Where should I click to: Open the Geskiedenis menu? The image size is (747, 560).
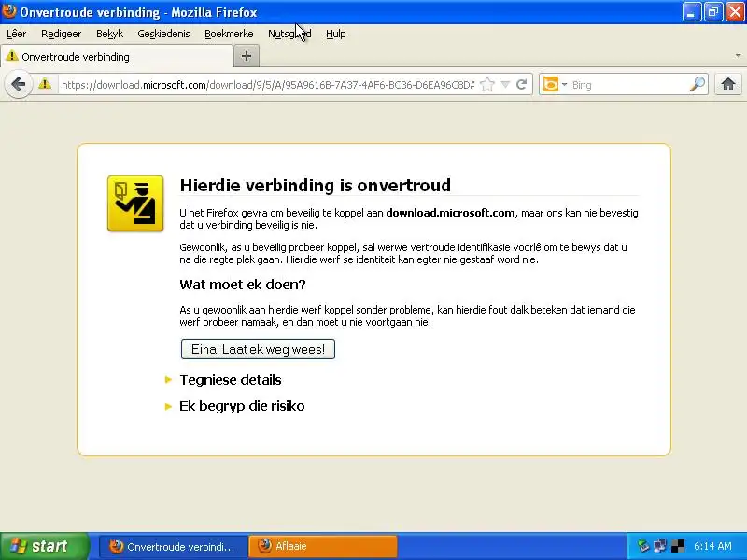pos(163,34)
